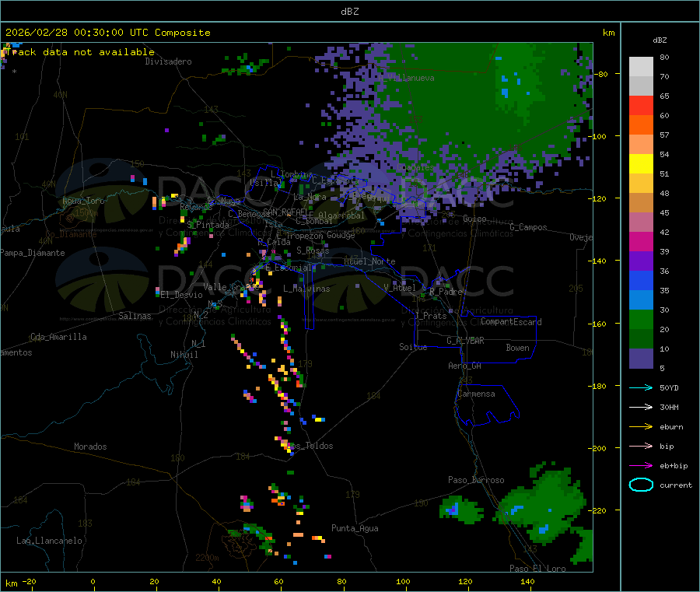Click the '-80' tick on right axis
Viewport: 700px width, 592px height.
point(600,74)
